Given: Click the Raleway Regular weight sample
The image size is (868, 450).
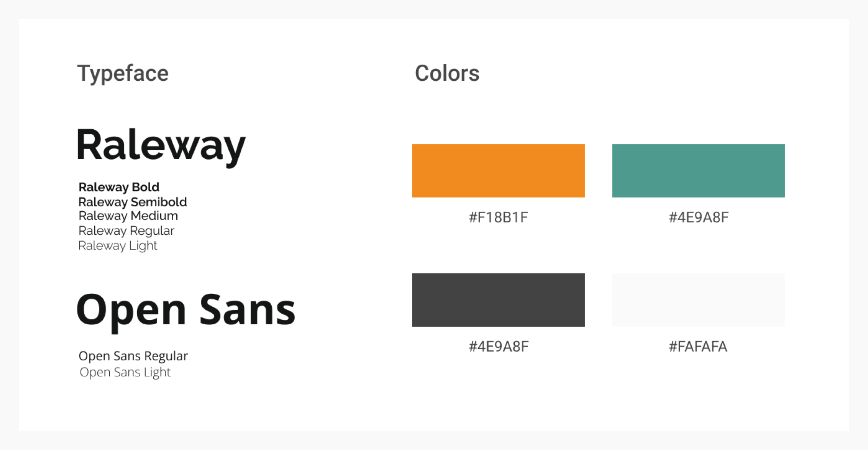Looking at the screenshot, I should point(126,231).
